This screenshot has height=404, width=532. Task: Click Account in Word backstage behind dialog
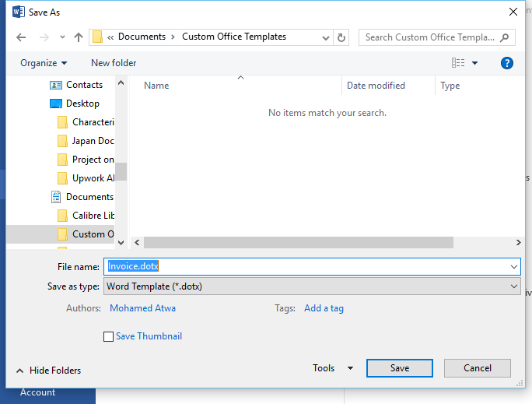[x=37, y=392]
